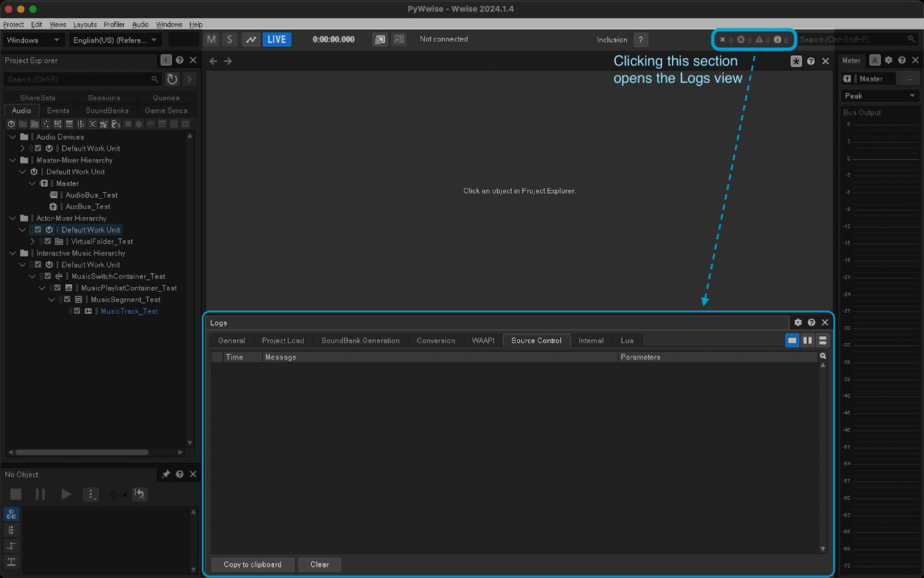Switch to the WAAPI log tab
Image resolution: width=924 pixels, height=578 pixels.
[483, 340]
